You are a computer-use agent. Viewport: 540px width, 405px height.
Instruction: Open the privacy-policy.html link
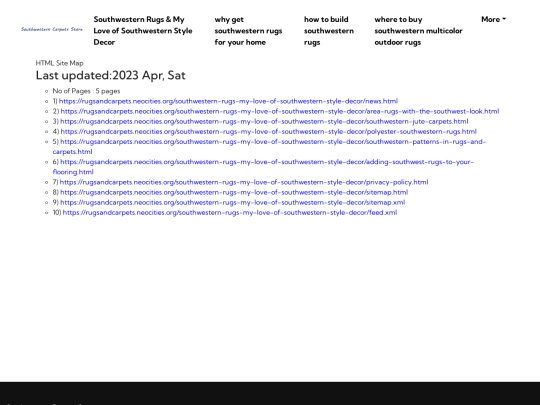(244, 182)
